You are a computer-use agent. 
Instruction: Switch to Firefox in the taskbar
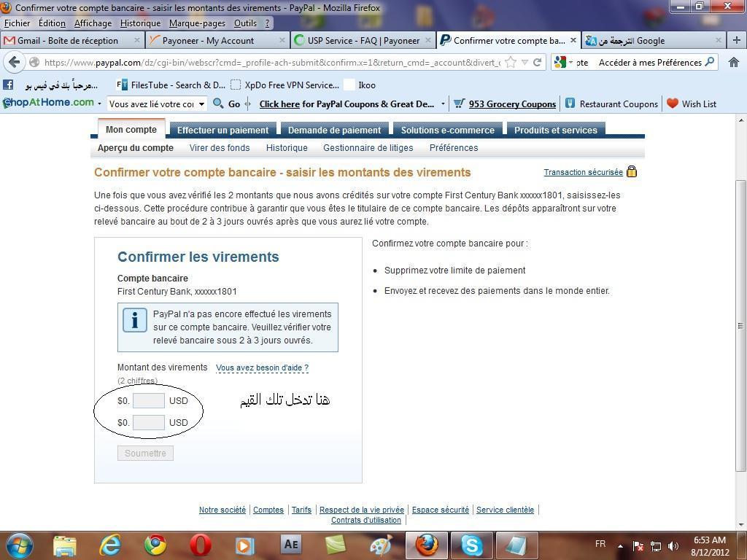(x=426, y=545)
